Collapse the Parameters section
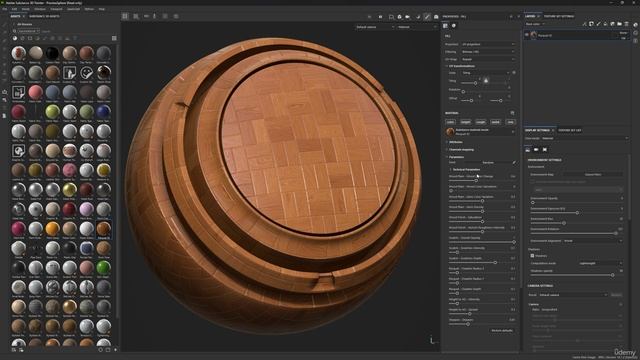The height and width of the screenshot is (360, 640). coord(455,157)
